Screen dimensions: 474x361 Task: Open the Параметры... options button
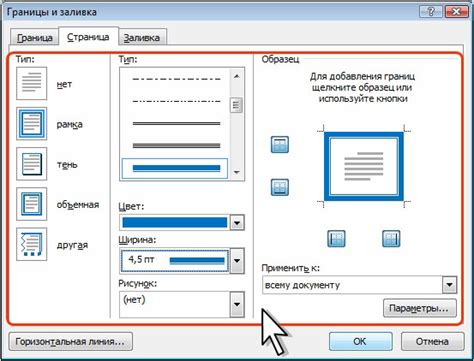tap(420, 308)
